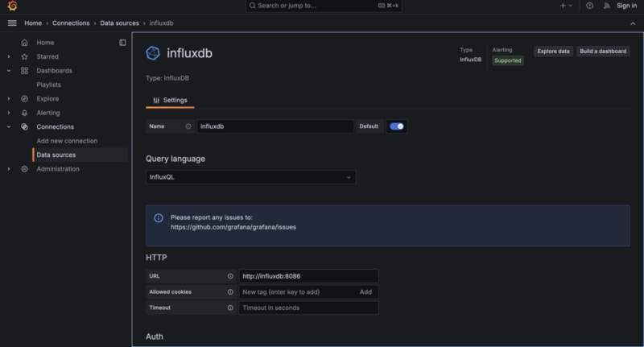Click the dock menu panel icon
This screenshot has height=347, width=644.
click(122, 43)
